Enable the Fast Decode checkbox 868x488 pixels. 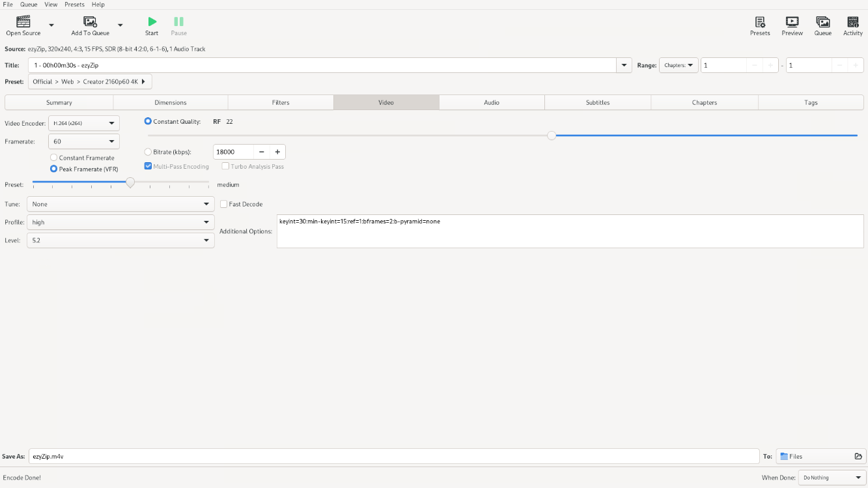point(224,204)
